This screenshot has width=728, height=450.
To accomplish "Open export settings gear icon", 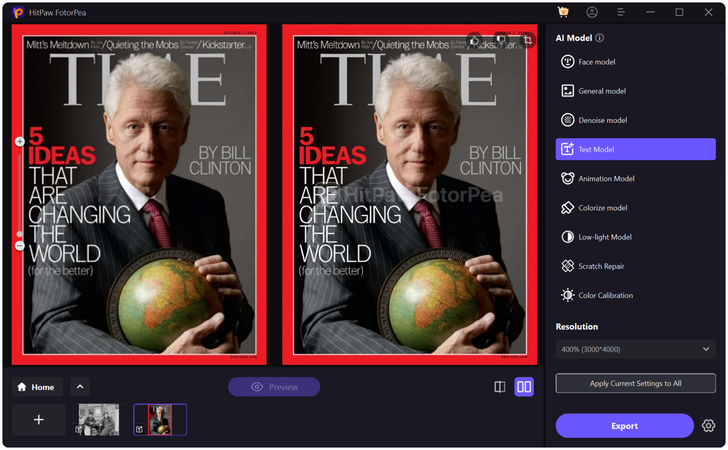I will tap(708, 426).
